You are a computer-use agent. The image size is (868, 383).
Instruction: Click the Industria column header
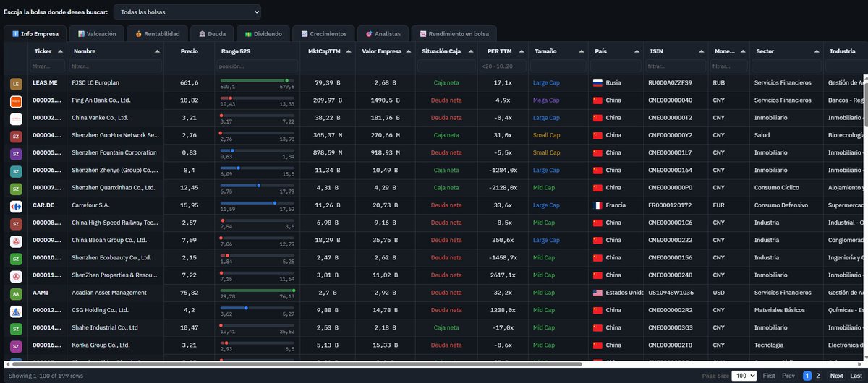pyautogui.click(x=843, y=51)
